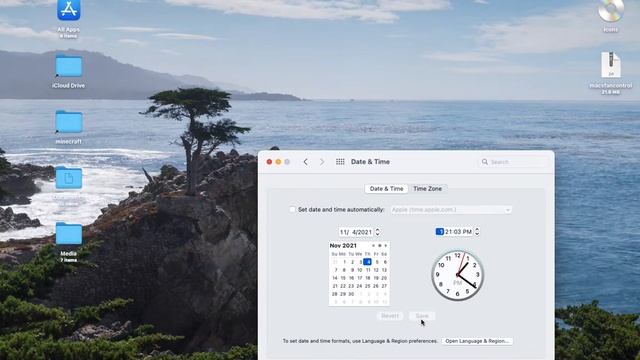
Task: Click the date field 11/4/2021
Action: pyautogui.click(x=356, y=232)
